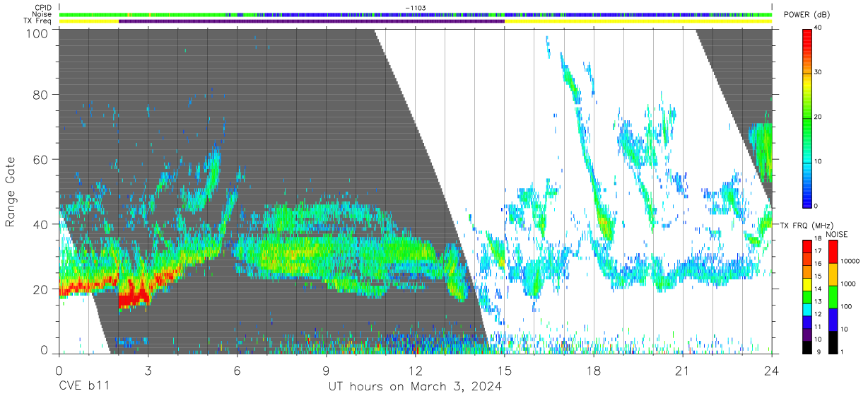
Task: Click the 3 tick on the UT hours axis
Action: click(148, 370)
